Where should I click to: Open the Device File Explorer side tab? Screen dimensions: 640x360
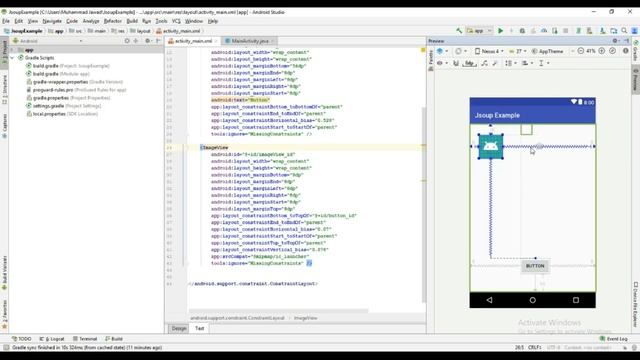636,304
